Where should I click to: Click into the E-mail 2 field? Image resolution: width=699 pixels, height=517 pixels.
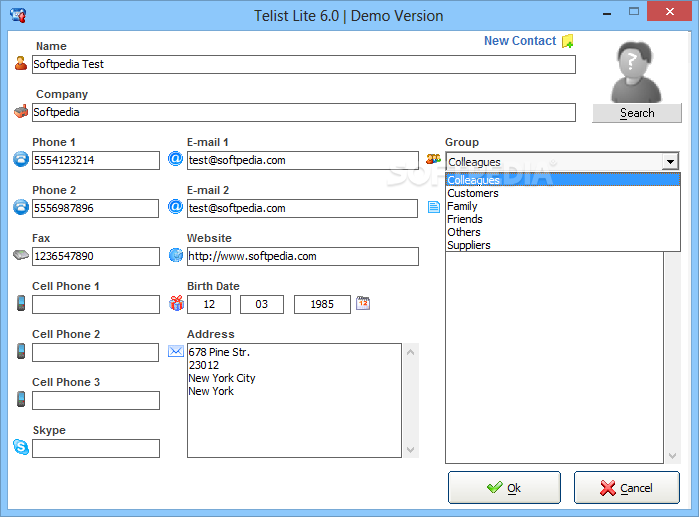coord(302,208)
